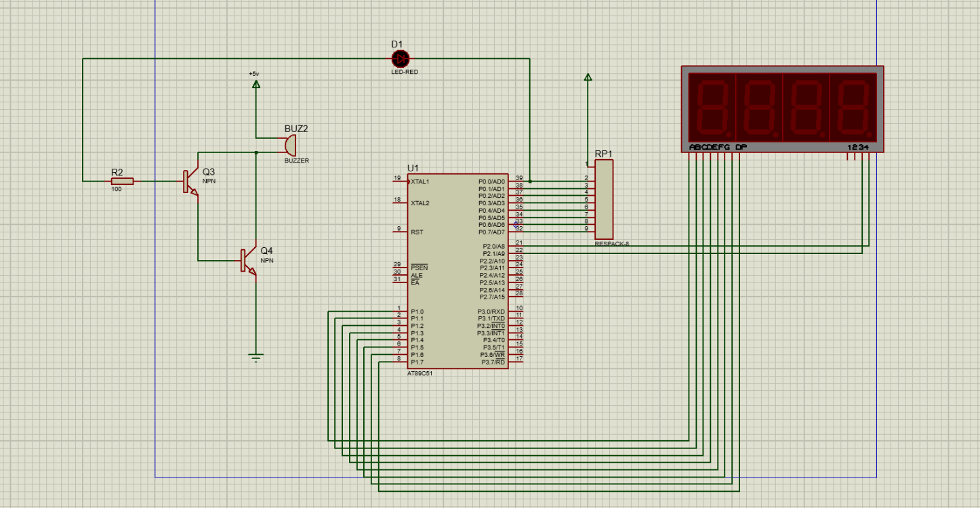
Task: Click the 100 resistor value label
Action: tap(116, 189)
